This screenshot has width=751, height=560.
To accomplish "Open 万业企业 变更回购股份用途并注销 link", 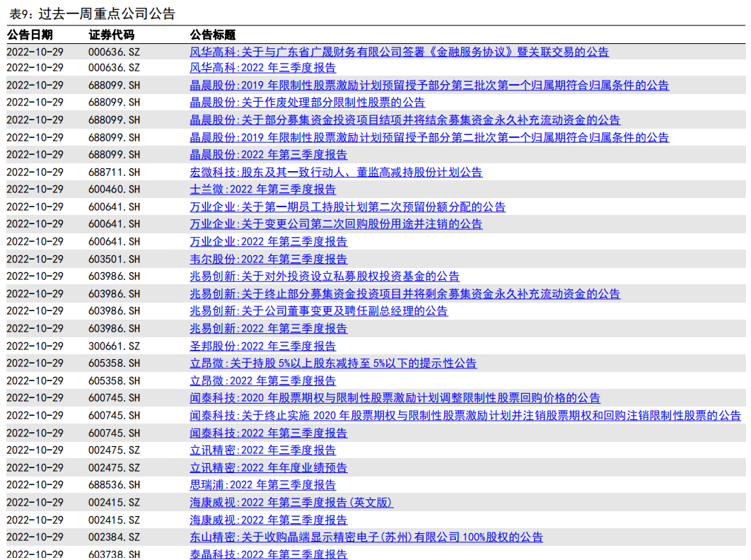I will 336,224.
